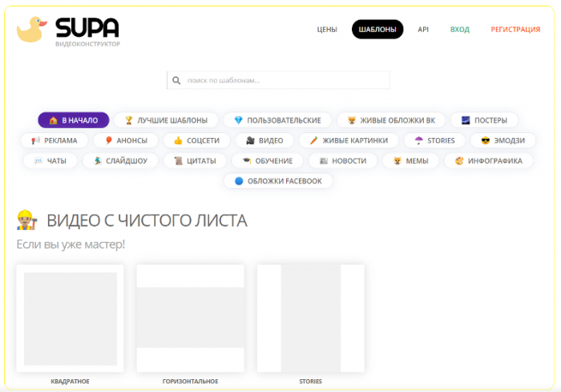Pick the ЭМОДЗИ category label
The image size is (561, 392).
[x=510, y=140]
